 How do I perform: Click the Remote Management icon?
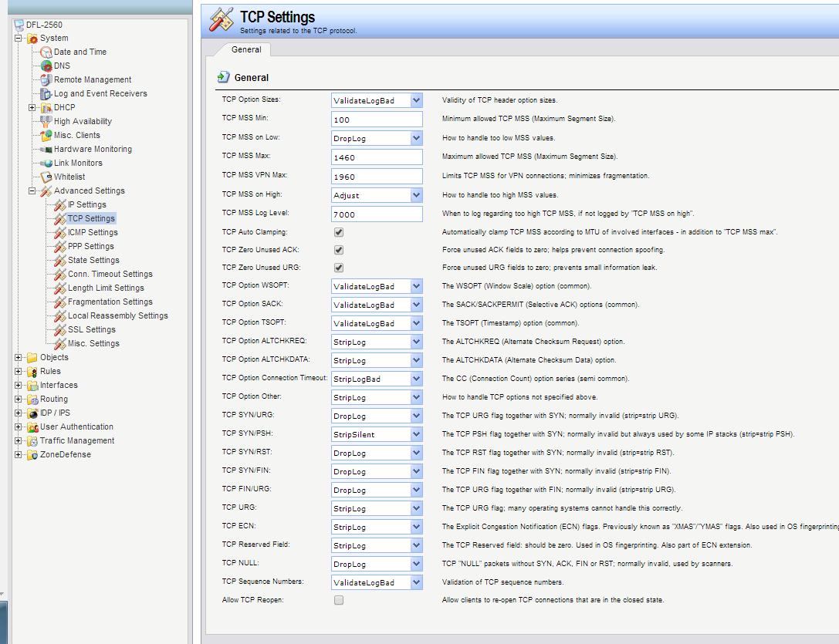[46, 80]
